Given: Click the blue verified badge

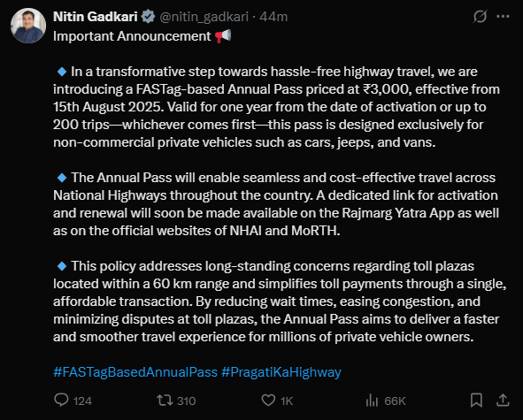Looking at the screenshot, I should 148,17.
